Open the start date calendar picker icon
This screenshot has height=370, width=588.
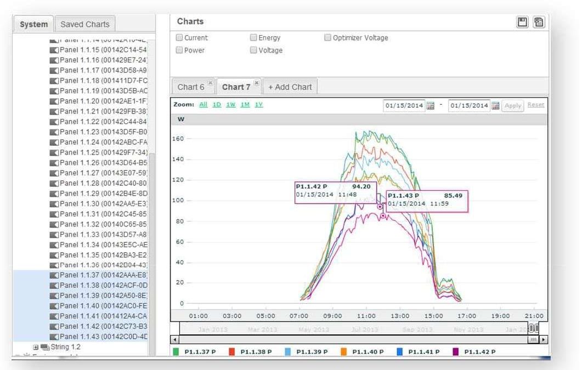point(430,106)
